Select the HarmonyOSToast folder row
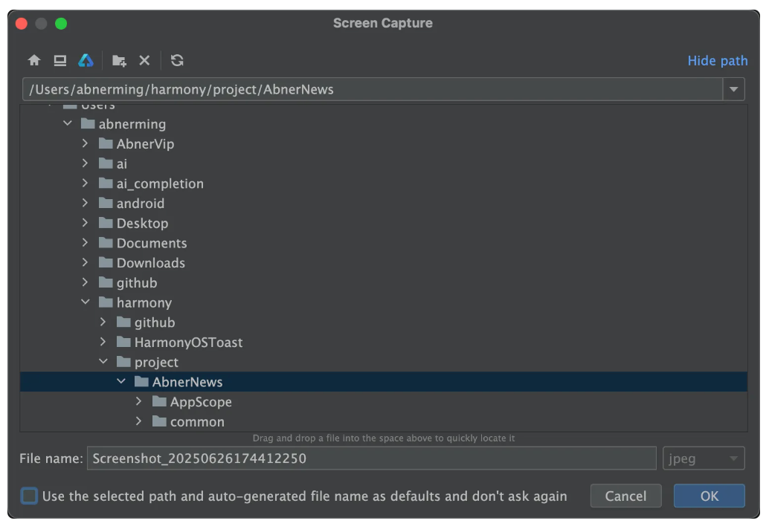The height and width of the screenshot is (532, 769). (188, 343)
